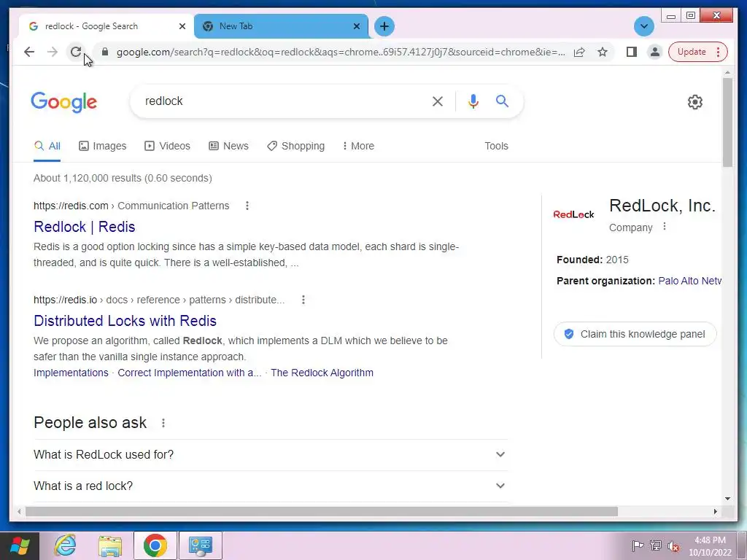Open People also ask options menu
Viewport: 747px width, 560px height.
point(163,423)
